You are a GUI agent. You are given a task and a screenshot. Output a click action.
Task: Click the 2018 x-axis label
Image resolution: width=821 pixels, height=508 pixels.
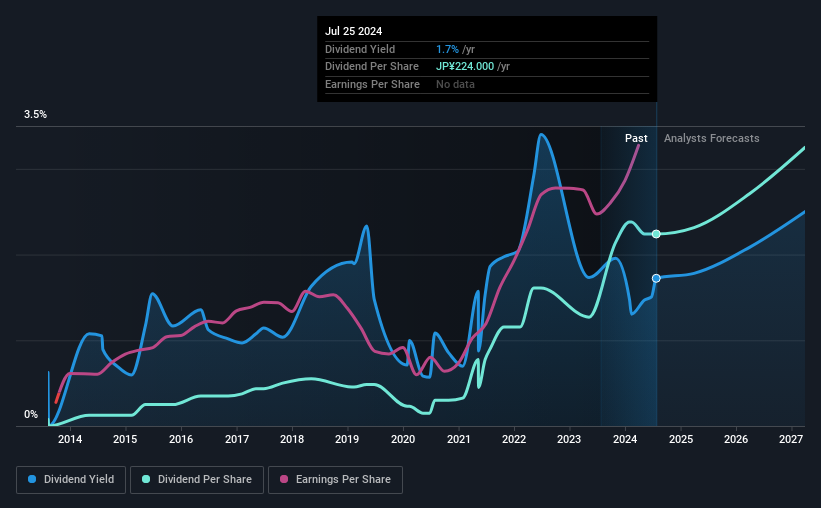click(292, 439)
